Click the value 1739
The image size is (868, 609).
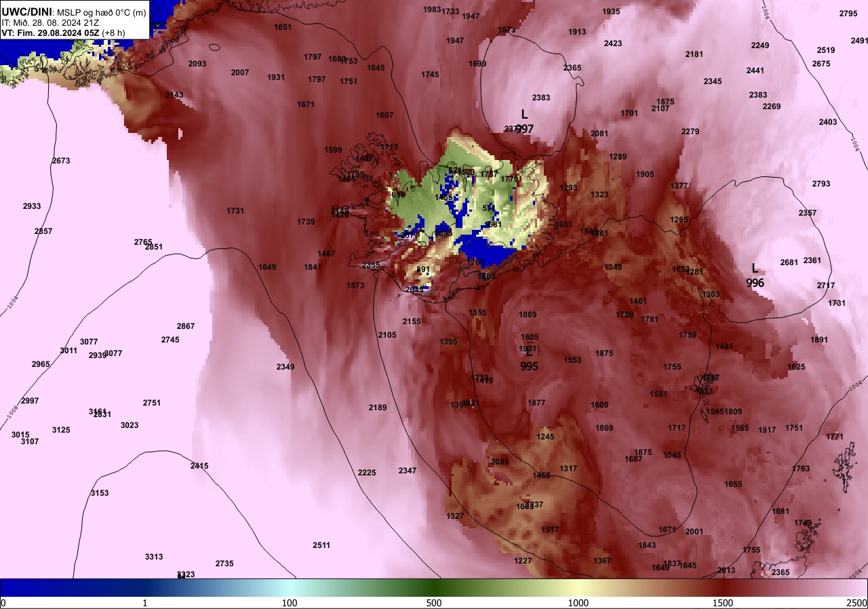pos(306,222)
